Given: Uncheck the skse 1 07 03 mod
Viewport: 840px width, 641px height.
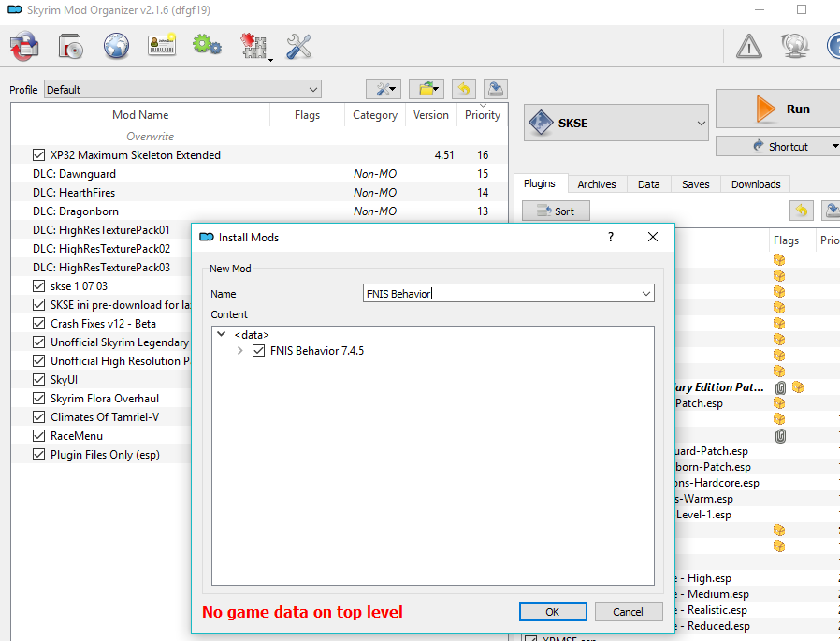Looking at the screenshot, I should pyautogui.click(x=38, y=285).
